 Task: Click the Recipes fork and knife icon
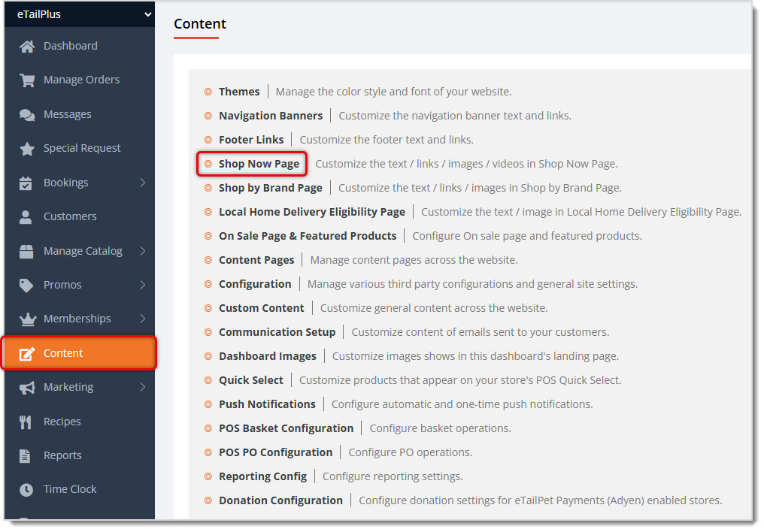coord(26,422)
